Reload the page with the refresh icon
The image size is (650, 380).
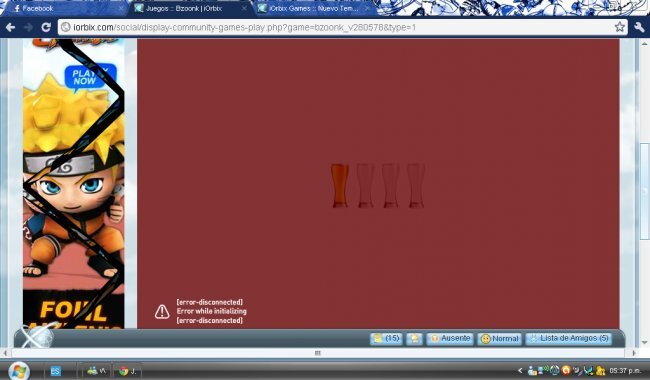tap(46, 27)
